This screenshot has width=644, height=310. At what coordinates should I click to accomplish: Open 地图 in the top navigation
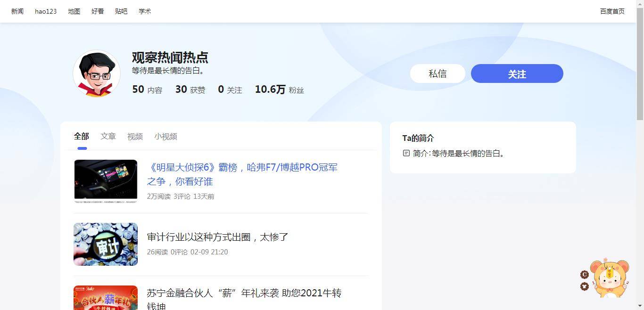click(74, 11)
